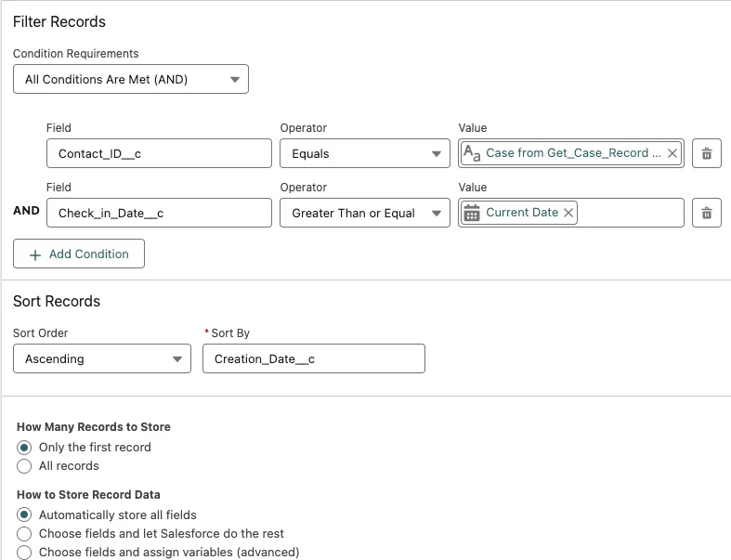Click the Aa text icon in Case value
Viewport: 731px width, 560px height.
pyautogui.click(x=472, y=153)
